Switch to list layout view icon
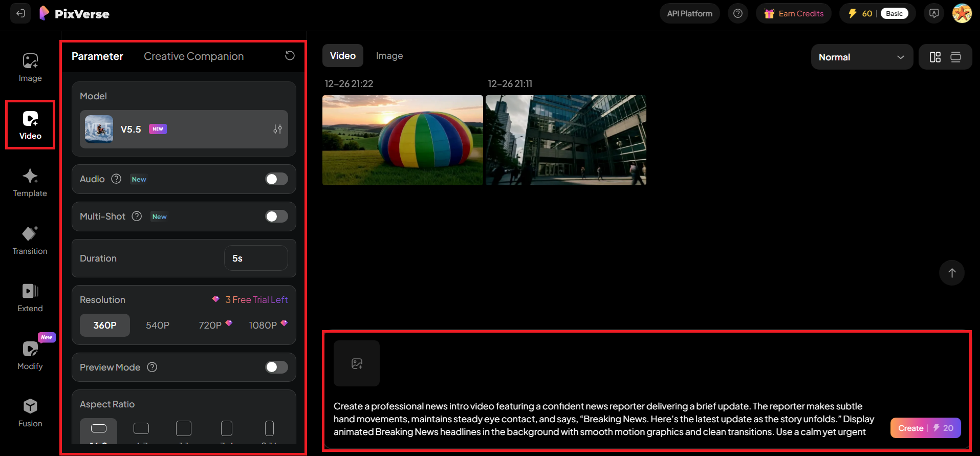980x456 pixels. click(x=955, y=57)
